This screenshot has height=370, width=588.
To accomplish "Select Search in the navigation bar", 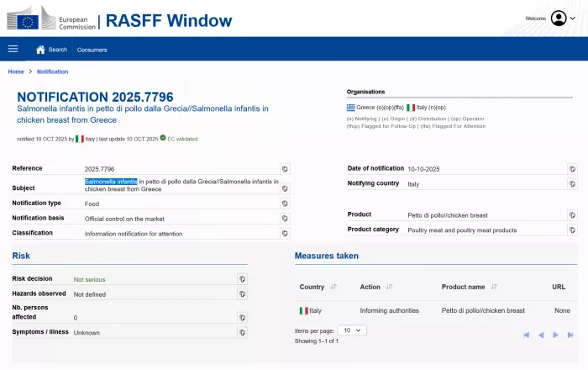I will [57, 50].
